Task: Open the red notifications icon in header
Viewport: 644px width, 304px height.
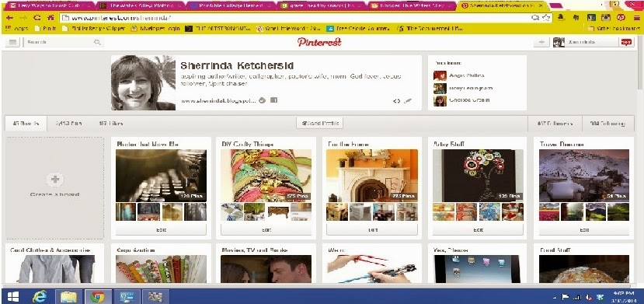Action: pyautogui.click(x=627, y=42)
